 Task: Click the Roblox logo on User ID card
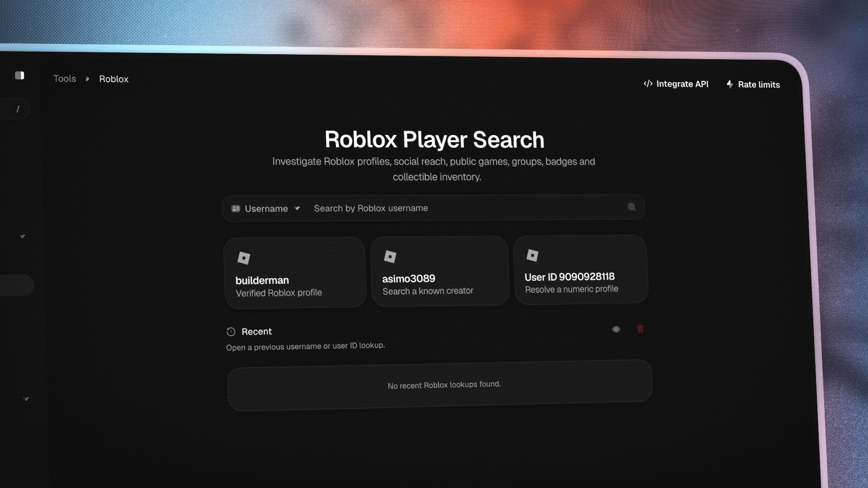click(533, 255)
